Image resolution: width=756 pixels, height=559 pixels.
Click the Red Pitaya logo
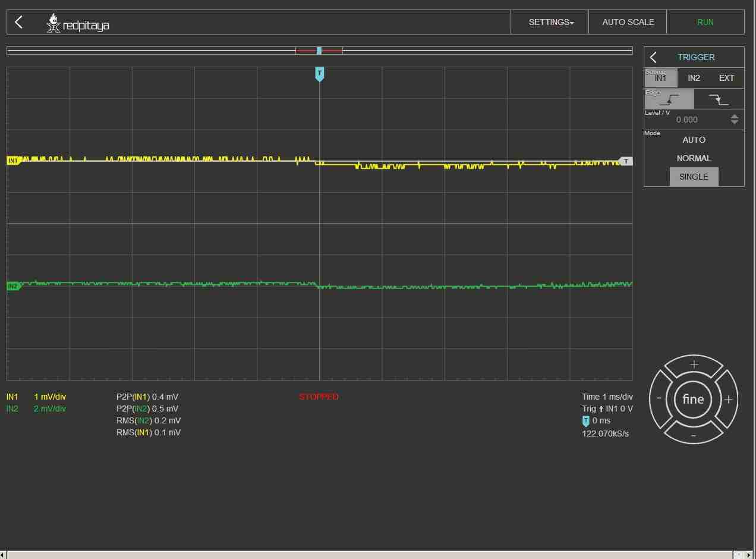pos(78,24)
